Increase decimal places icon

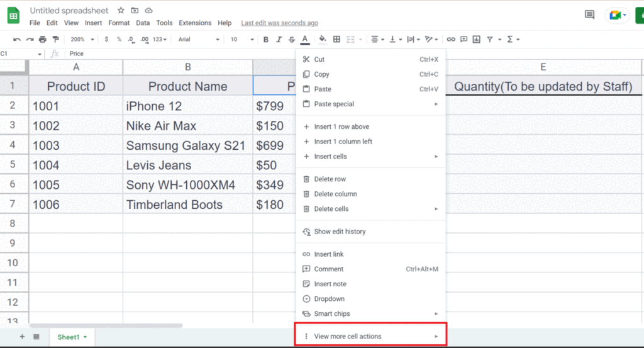point(144,40)
